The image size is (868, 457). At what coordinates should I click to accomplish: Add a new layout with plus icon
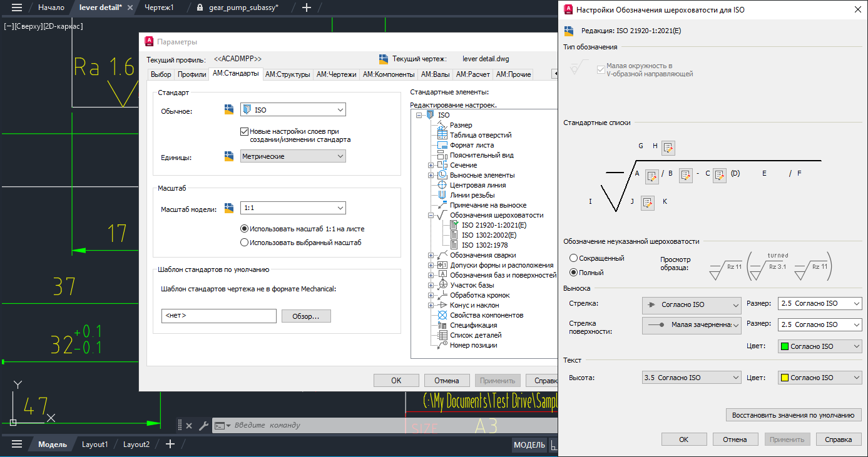click(170, 444)
